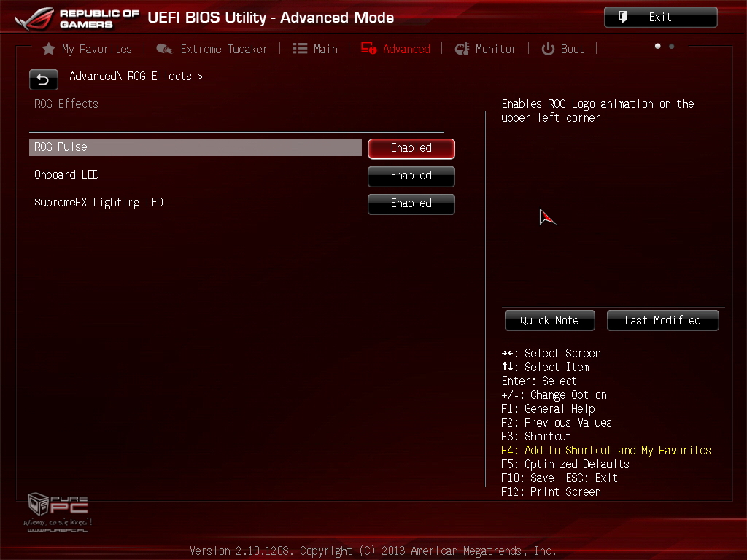Go to the Monitor tab
Viewport: 747px width, 560px height.
pyautogui.click(x=485, y=49)
